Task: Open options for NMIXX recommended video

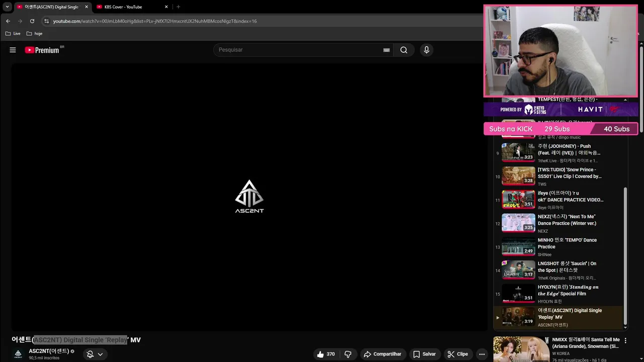Action: pos(625,340)
